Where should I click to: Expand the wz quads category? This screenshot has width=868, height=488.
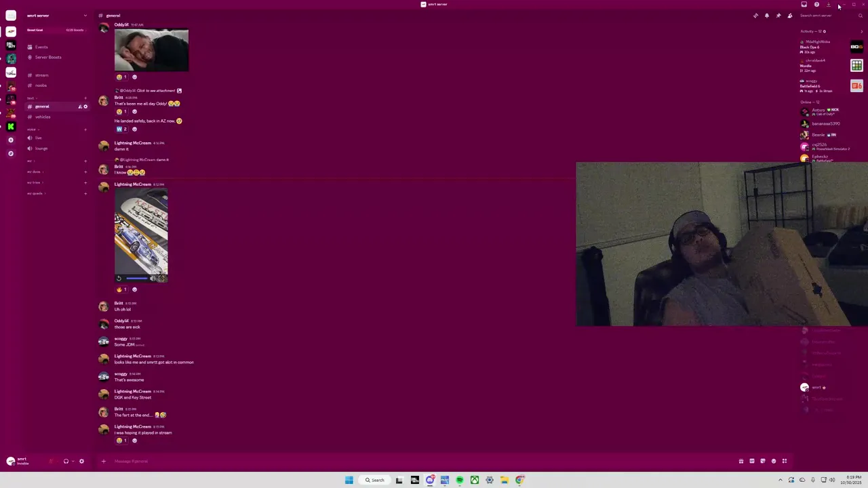coord(35,193)
